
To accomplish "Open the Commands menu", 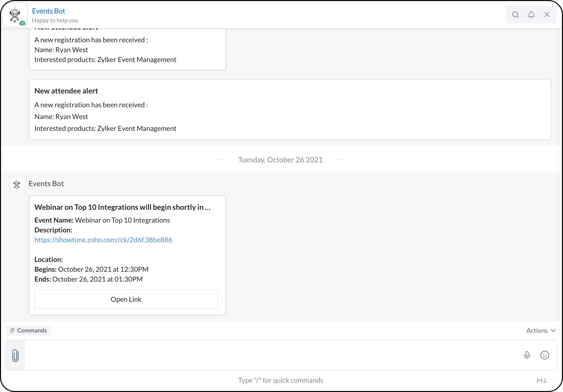I will pyautogui.click(x=32, y=331).
